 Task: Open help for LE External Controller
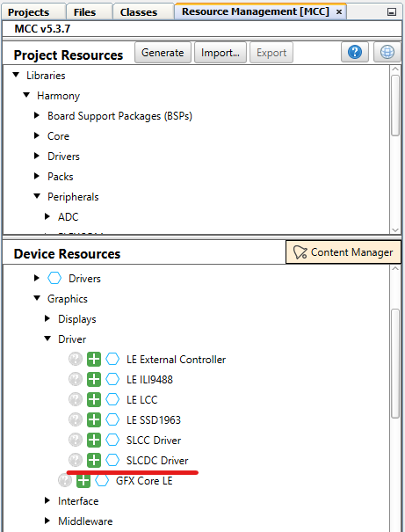[x=76, y=360]
